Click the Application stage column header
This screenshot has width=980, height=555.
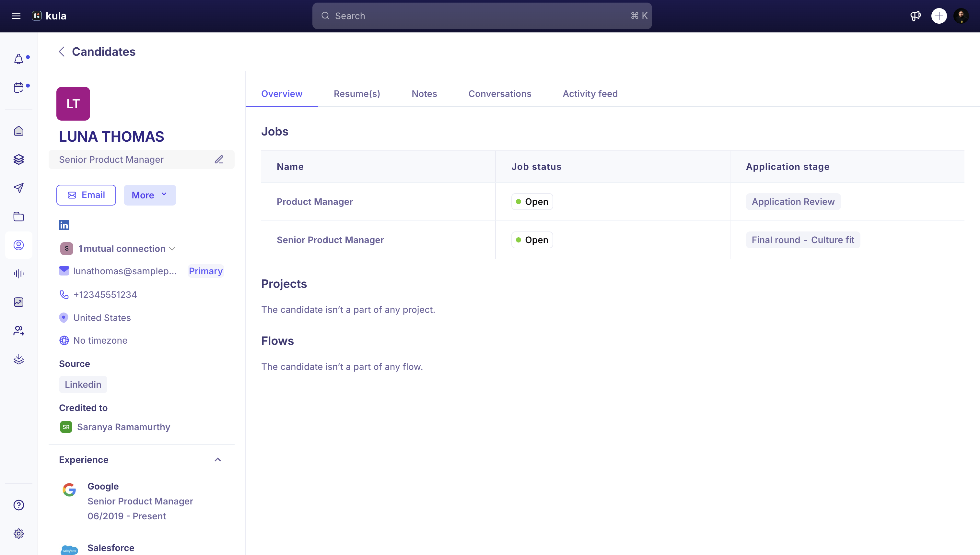pyautogui.click(x=787, y=167)
